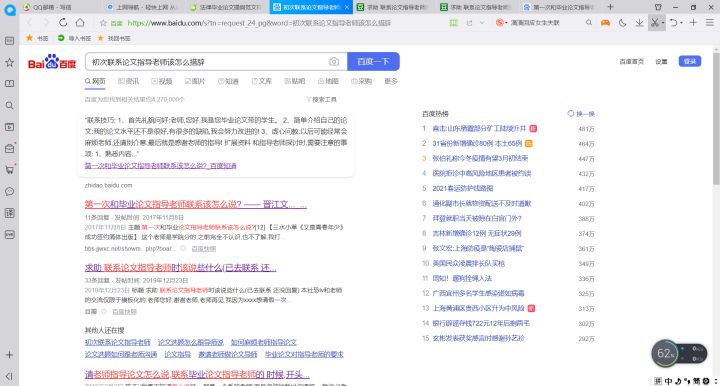The height and width of the screenshot is (386, 720).
Task: Expand the screenshot scissors dropdown arrow
Action: [663, 23]
